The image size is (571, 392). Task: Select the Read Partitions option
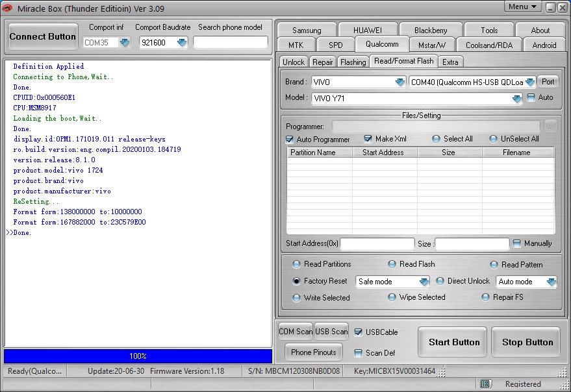[x=296, y=264]
